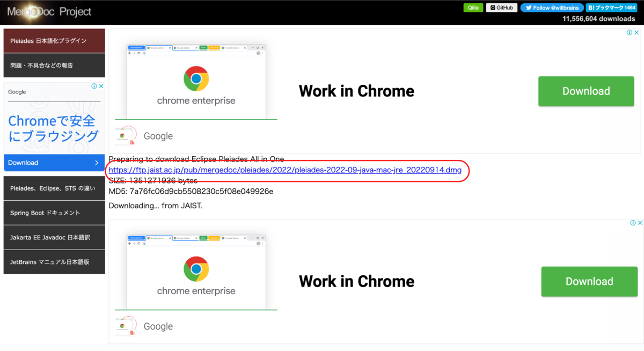Screen dimensions: 644x351
Task: Follow @willbrains on Twitter
Action: coord(552,8)
